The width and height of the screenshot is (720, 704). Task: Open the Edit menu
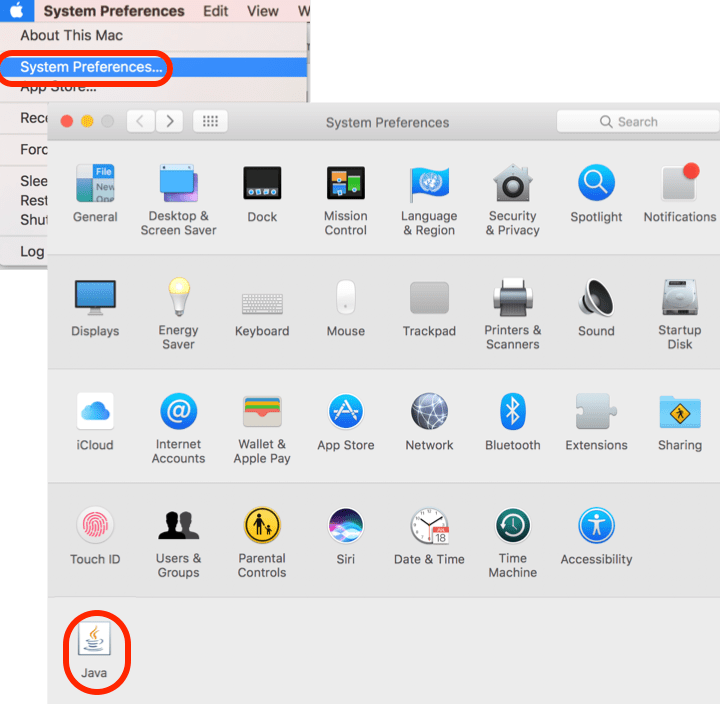(x=216, y=11)
